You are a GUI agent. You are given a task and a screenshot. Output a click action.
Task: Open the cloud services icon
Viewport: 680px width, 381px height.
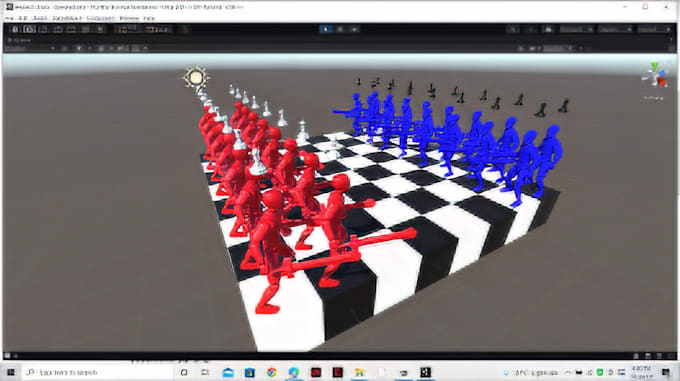coord(548,29)
